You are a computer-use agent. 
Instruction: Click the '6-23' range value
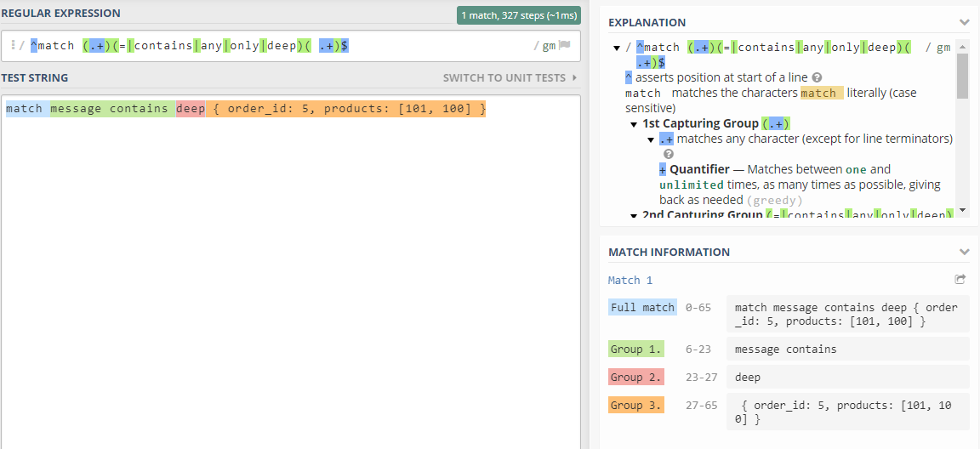click(698, 350)
